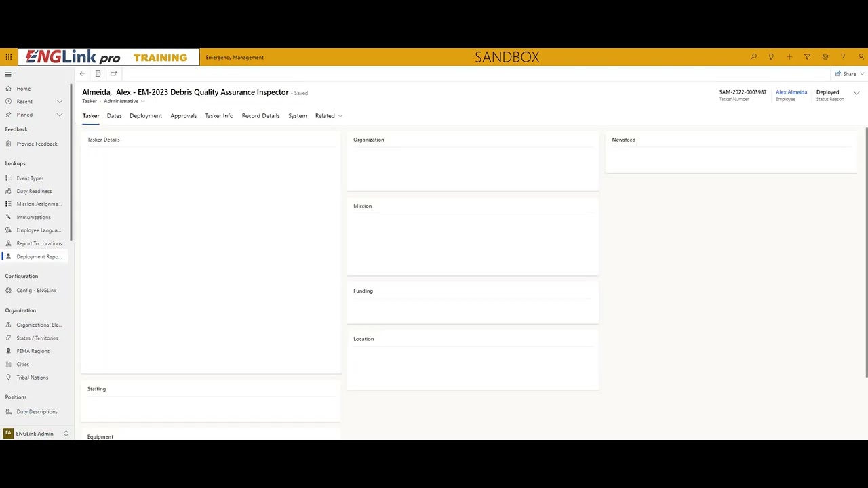The height and width of the screenshot is (488, 868).
Task: Click the Deployed status reason value
Action: [x=827, y=92]
